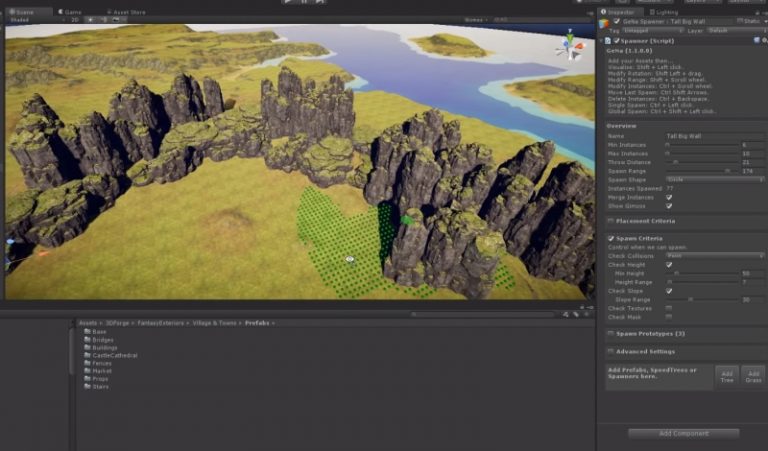Screen dimensions: 768x451
Task: Open the Spawn Shape dropdown
Action: [x=715, y=180]
